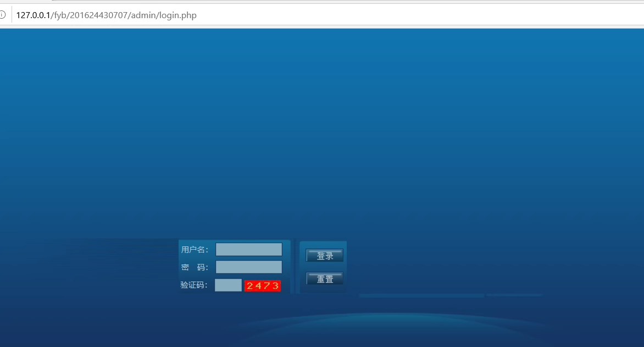644x347 pixels.
Task: Click the 验证码 captcha input box
Action: tap(229, 285)
